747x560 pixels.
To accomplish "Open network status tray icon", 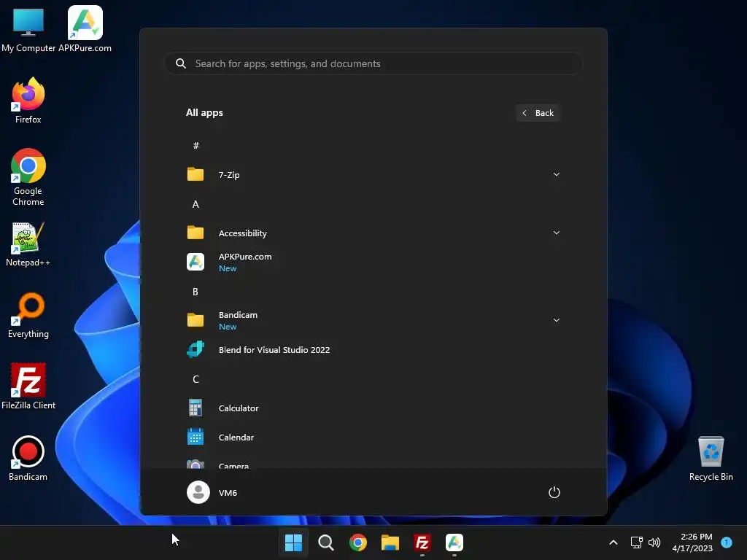I will [x=636, y=542].
